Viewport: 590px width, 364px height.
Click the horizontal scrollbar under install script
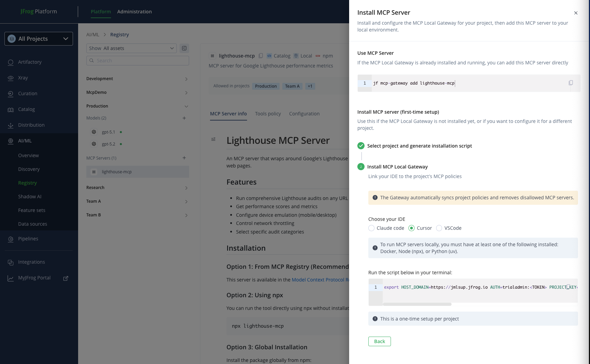pos(417,304)
